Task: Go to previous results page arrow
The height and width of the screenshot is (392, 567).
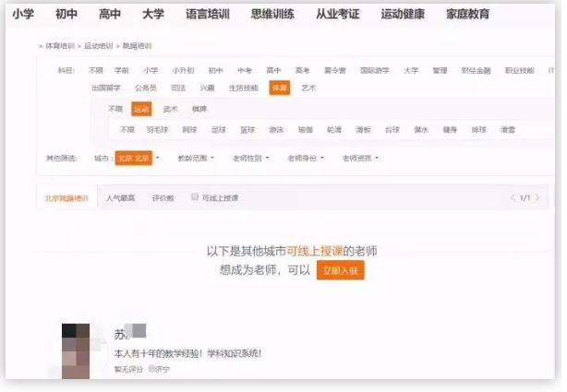Action: pyautogui.click(x=513, y=197)
